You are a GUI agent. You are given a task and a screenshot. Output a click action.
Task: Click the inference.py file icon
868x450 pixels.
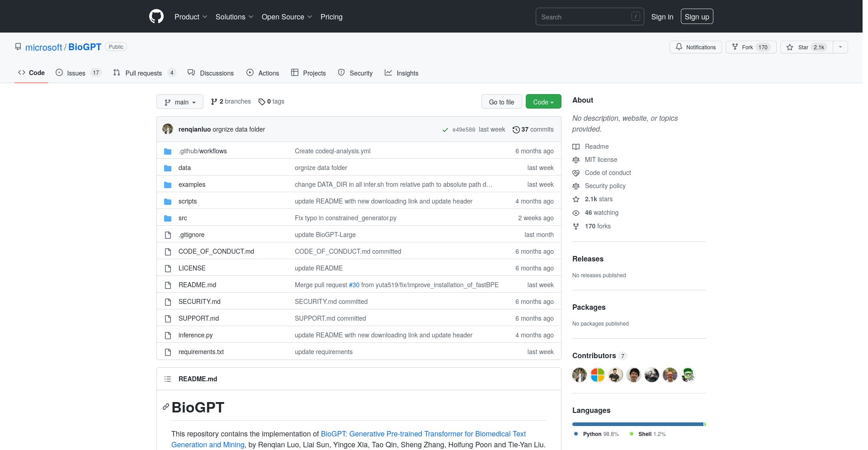(168, 335)
